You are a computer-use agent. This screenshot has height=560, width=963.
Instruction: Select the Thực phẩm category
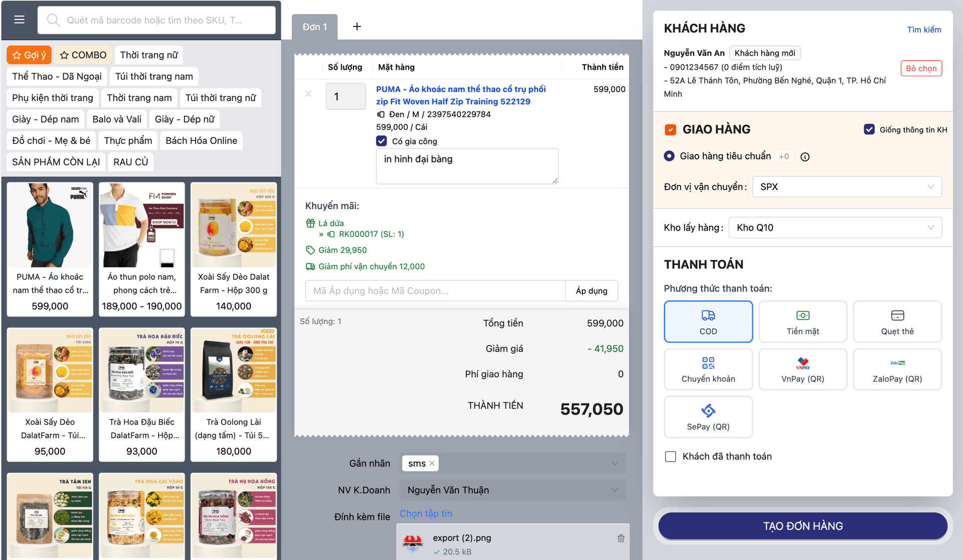click(x=128, y=141)
